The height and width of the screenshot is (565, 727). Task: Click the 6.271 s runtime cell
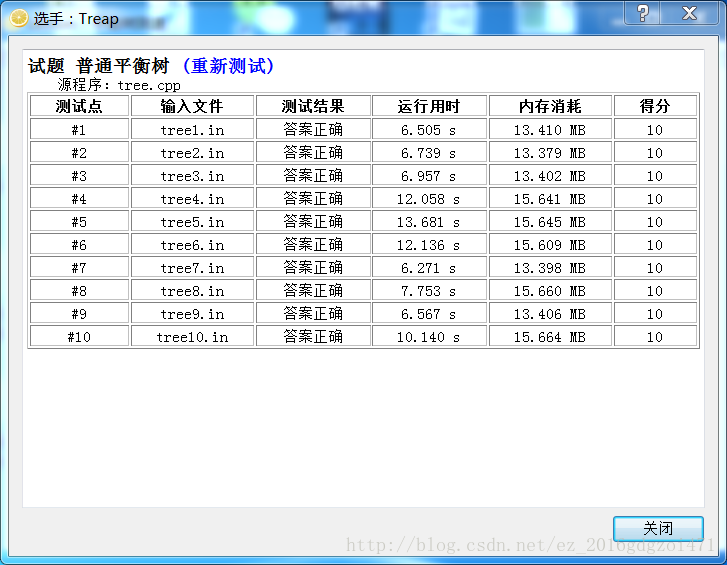(x=429, y=267)
